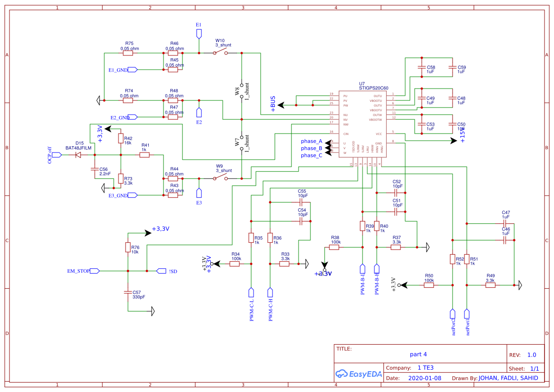The width and height of the screenshot is (554, 392).
Task: Select resistor R76 10k symbol
Action: coord(128,247)
